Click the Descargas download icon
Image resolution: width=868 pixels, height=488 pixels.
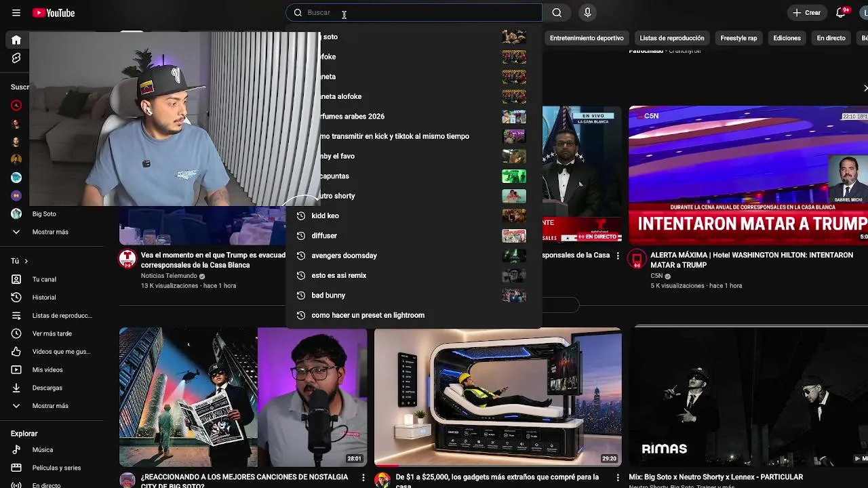(x=16, y=388)
